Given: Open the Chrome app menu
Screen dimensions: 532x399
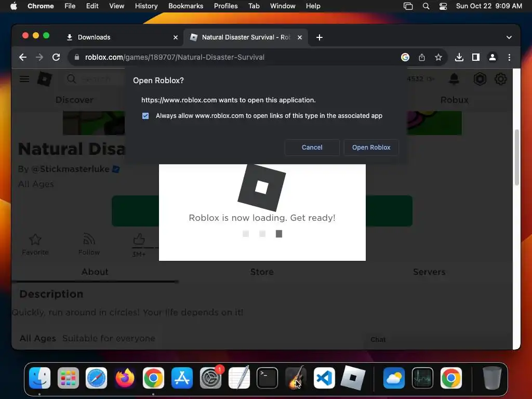Looking at the screenshot, I should [41, 6].
